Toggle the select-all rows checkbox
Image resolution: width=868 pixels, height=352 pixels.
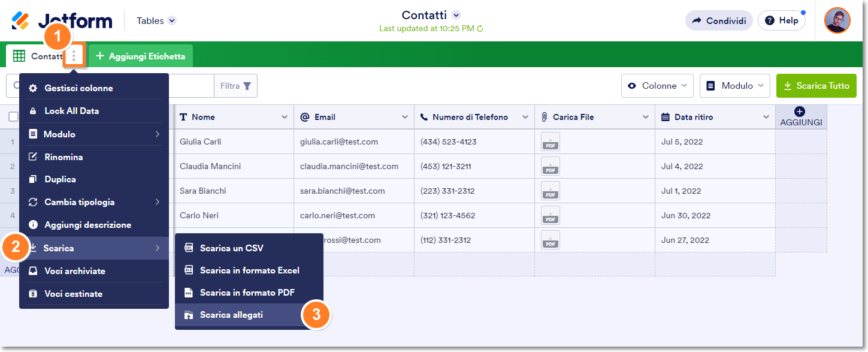point(13,117)
